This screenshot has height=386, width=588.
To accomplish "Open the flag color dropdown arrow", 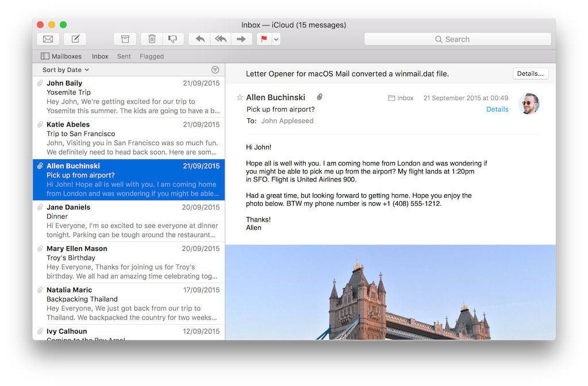I will click(x=276, y=39).
